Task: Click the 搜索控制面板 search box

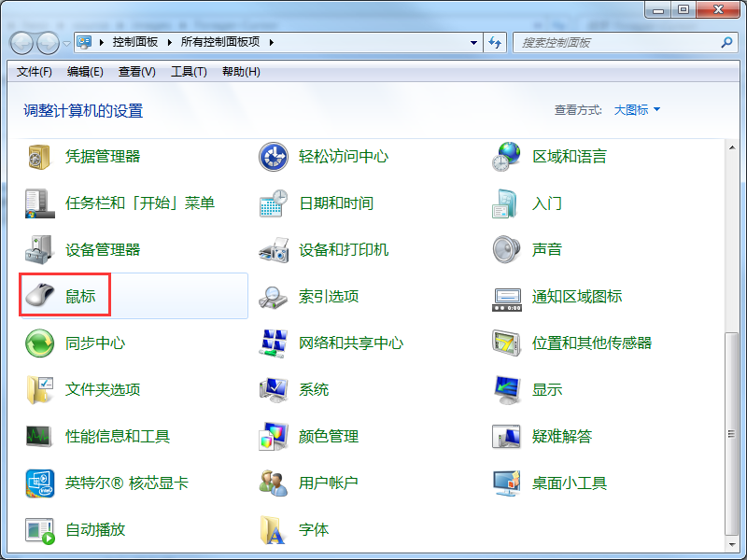Action: [x=618, y=43]
